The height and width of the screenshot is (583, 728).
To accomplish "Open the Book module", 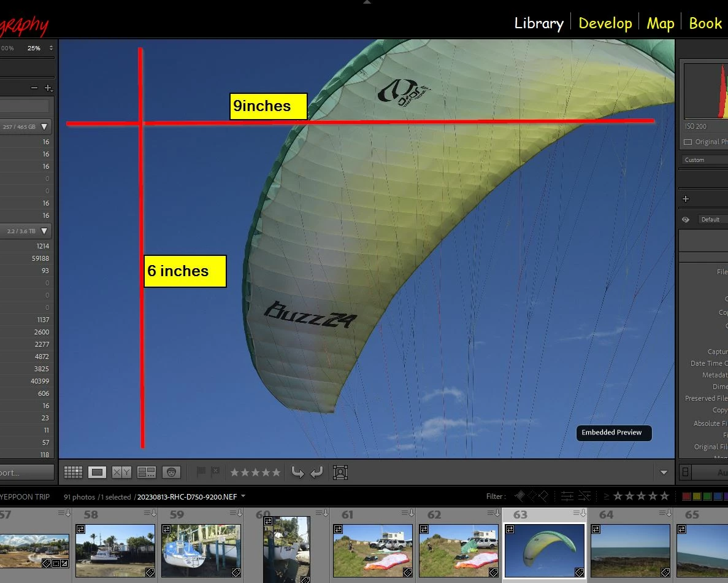I will pyautogui.click(x=705, y=23).
